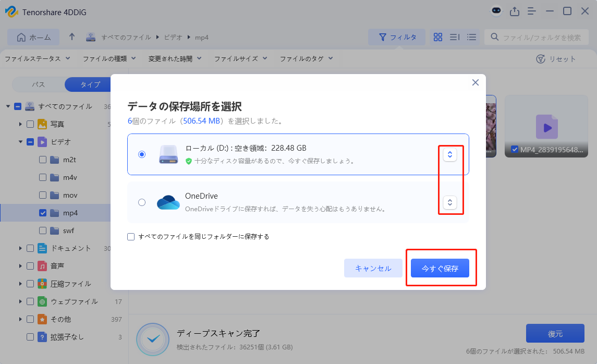Open the ファイルの種類 dropdown
Screen dimensions: 597x364
click(x=109, y=58)
